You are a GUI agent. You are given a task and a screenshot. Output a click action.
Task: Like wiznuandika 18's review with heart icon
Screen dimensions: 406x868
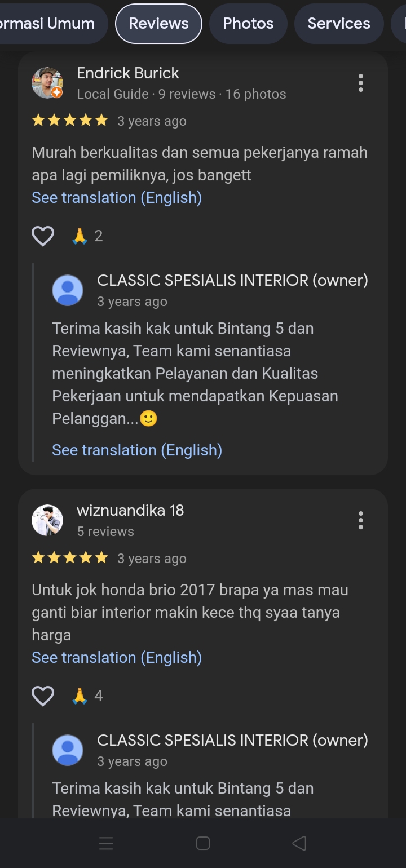[43, 696]
